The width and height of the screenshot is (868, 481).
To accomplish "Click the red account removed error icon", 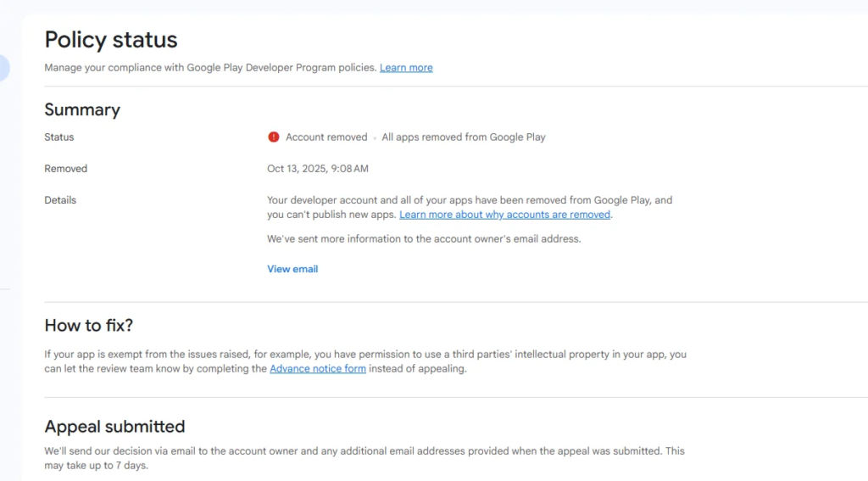I will pos(274,137).
